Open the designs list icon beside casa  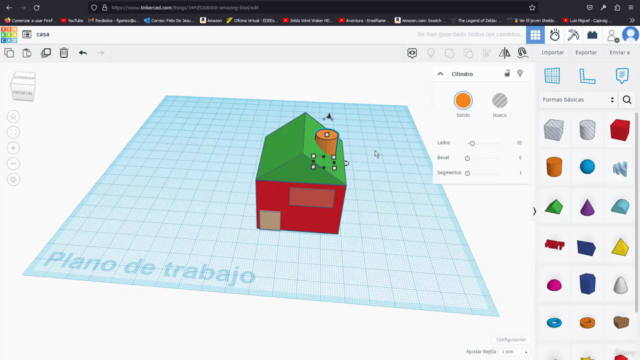tap(27, 34)
